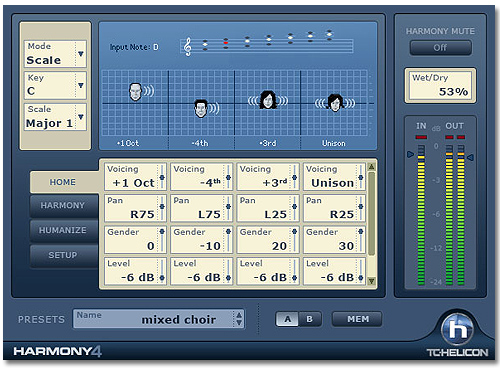Click the red input note on the staff
Viewport: 500px width, 370px height.
(x=226, y=43)
